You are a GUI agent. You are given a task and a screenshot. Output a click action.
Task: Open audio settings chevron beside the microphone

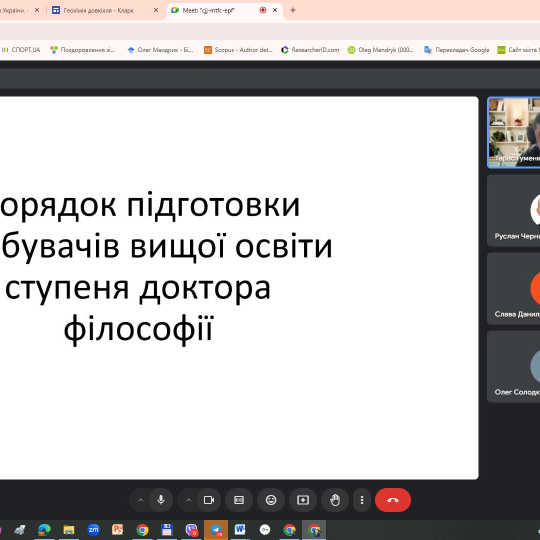pyautogui.click(x=141, y=500)
